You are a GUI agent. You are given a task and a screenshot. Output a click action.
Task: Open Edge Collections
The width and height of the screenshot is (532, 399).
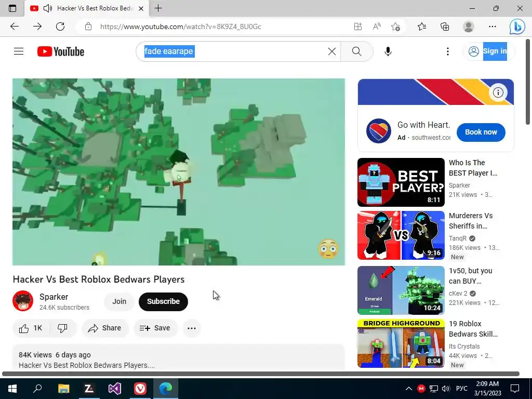click(445, 26)
